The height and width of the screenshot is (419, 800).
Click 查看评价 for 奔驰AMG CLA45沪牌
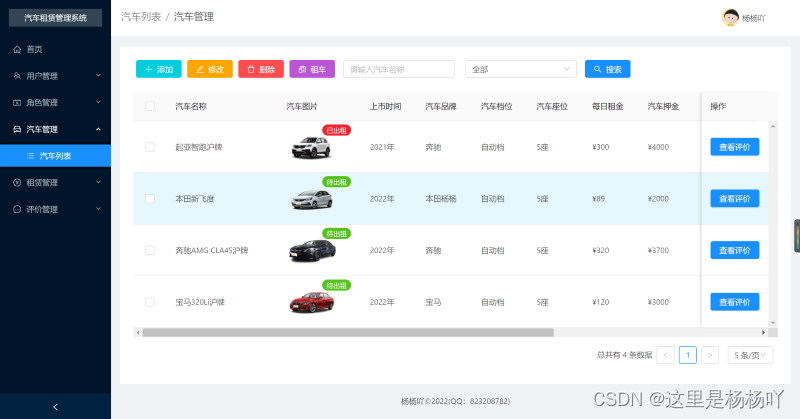[735, 250]
